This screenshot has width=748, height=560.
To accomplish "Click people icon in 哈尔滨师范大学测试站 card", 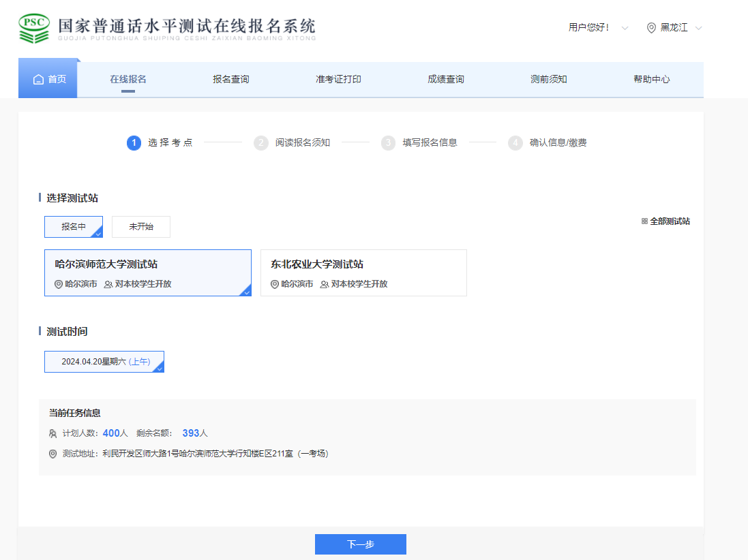I will click(x=108, y=284).
